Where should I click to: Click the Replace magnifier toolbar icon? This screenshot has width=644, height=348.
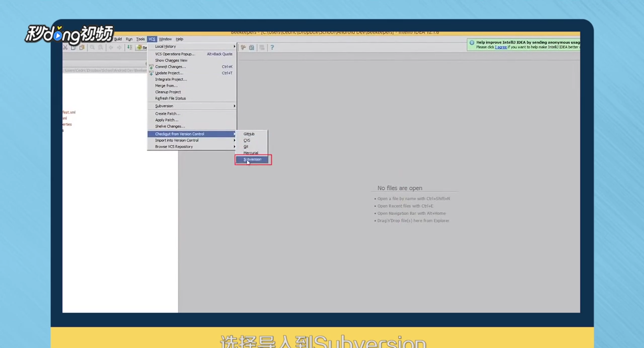pyautogui.click(x=100, y=48)
